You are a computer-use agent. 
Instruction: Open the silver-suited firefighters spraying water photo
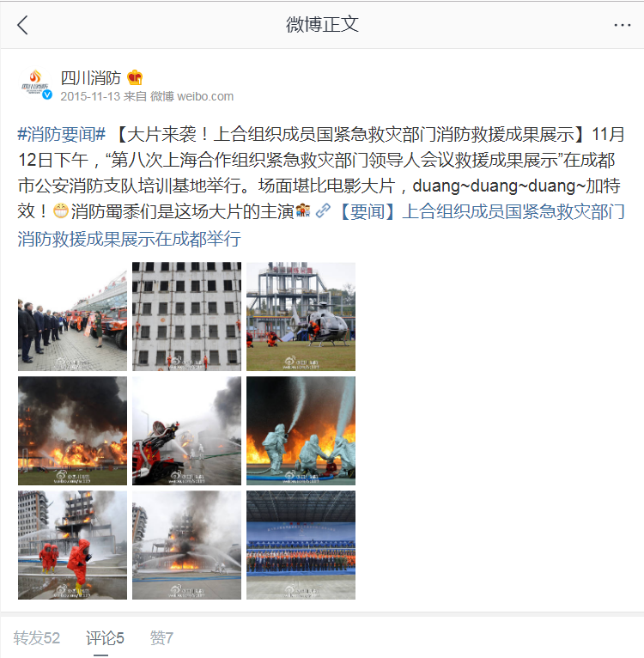(x=301, y=430)
